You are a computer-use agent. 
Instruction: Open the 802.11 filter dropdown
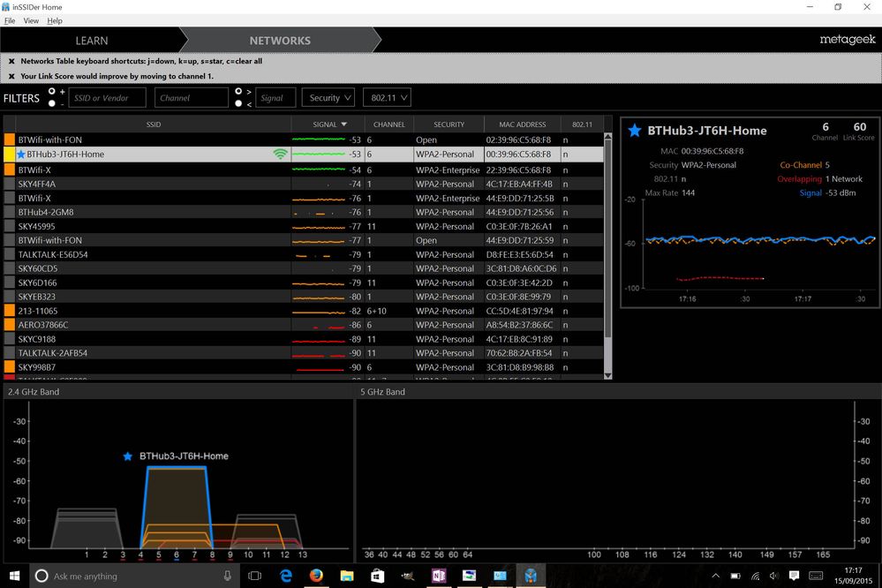pyautogui.click(x=387, y=98)
